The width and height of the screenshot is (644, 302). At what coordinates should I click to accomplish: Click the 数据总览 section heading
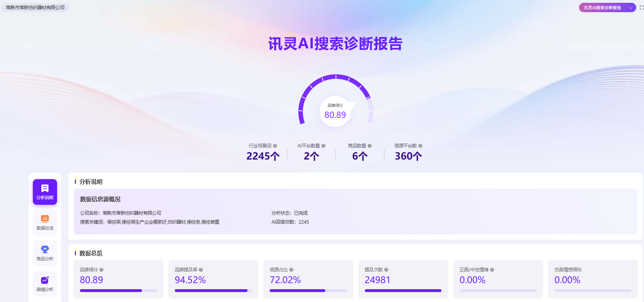pyautogui.click(x=91, y=253)
